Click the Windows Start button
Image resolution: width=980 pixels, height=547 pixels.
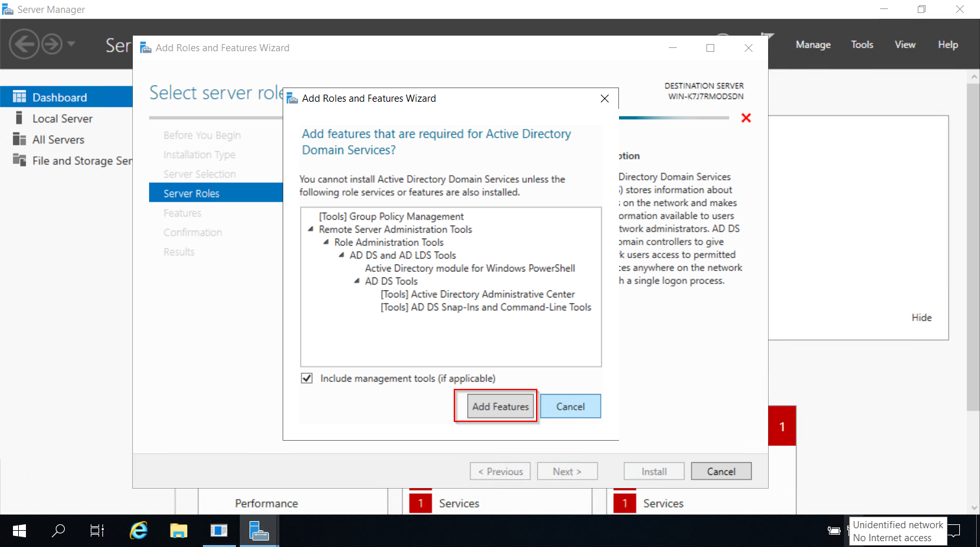pos(19,530)
